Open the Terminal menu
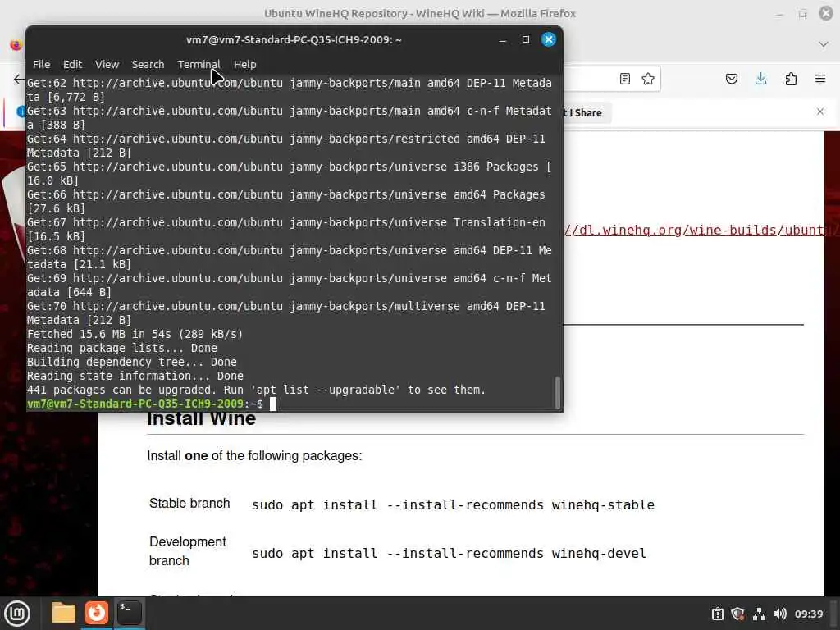 click(x=199, y=64)
